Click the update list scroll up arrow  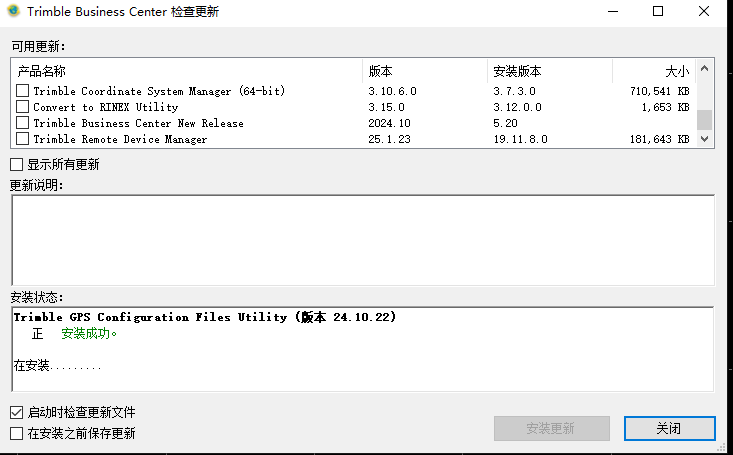tap(704, 69)
